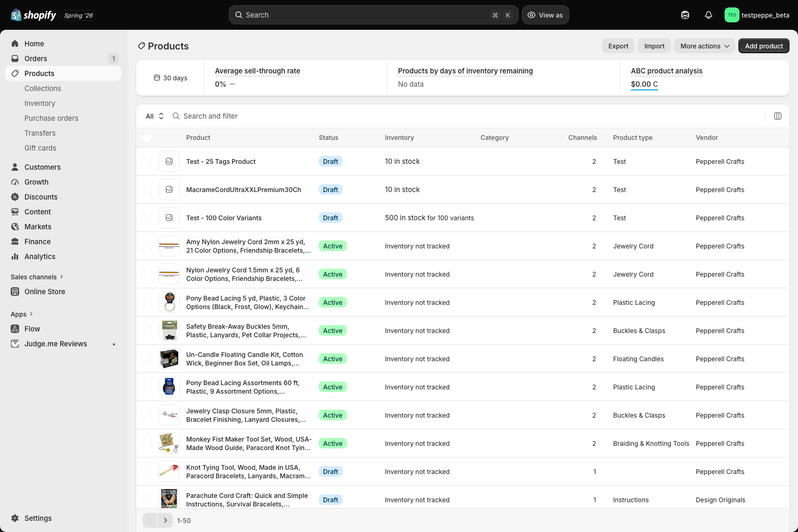Click the Customers person icon
798x532 pixels.
tap(15, 167)
